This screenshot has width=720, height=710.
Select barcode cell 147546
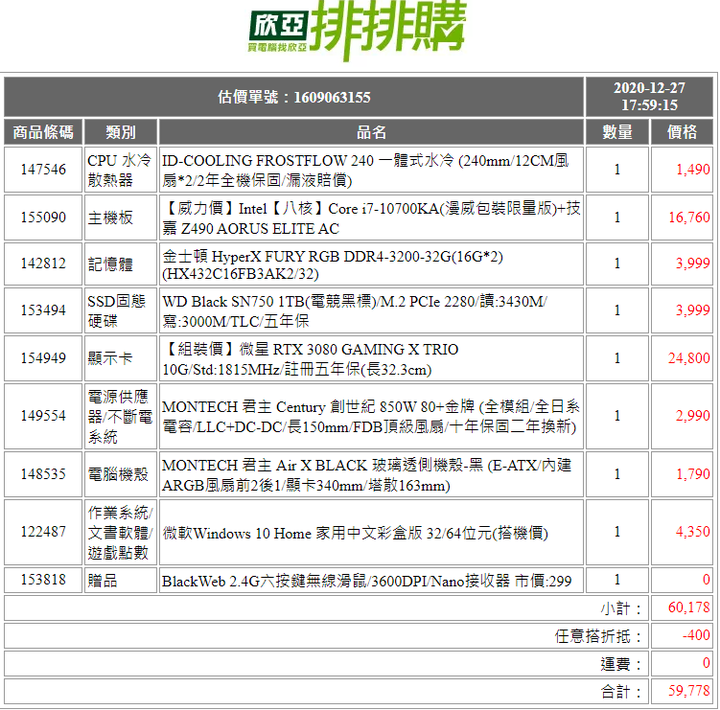(43, 169)
